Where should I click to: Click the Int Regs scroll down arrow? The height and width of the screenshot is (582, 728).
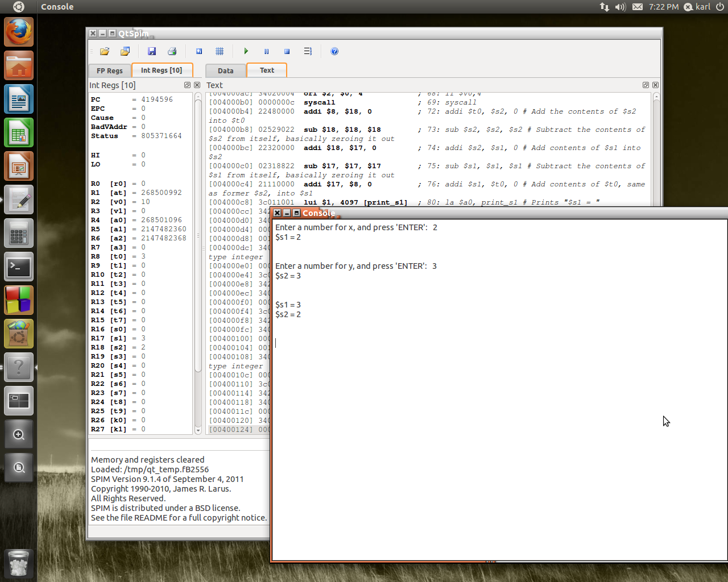tap(198, 431)
